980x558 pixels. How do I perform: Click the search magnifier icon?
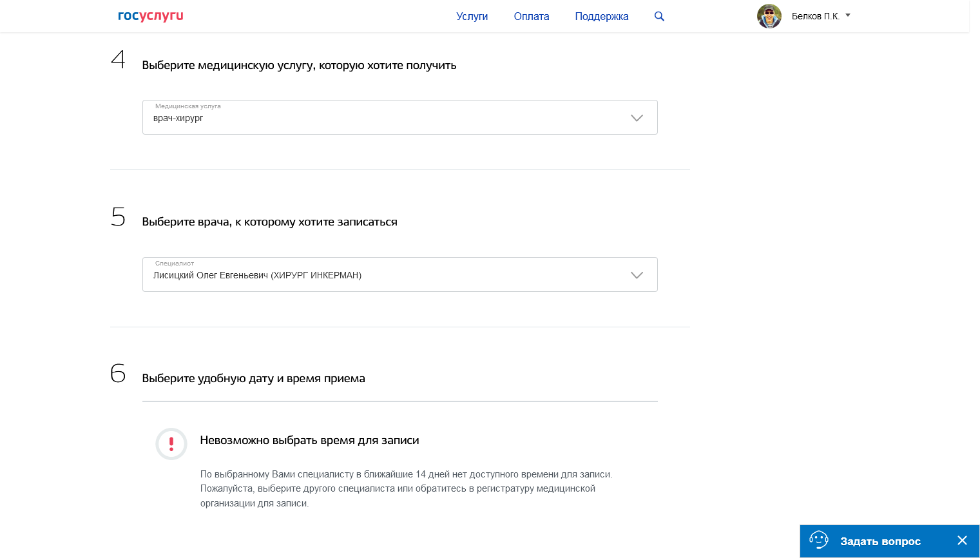pyautogui.click(x=659, y=16)
